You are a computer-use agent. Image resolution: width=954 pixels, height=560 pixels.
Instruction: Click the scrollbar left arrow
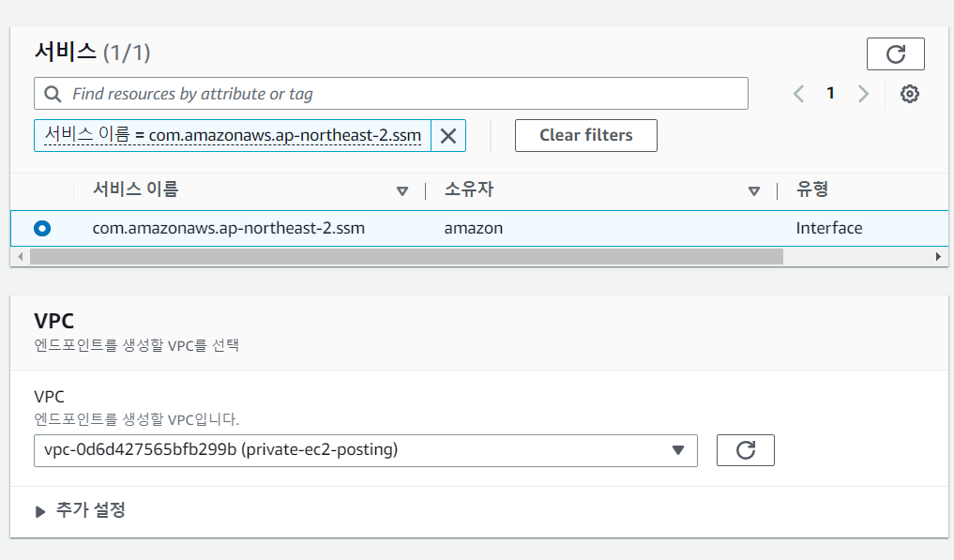point(20,257)
